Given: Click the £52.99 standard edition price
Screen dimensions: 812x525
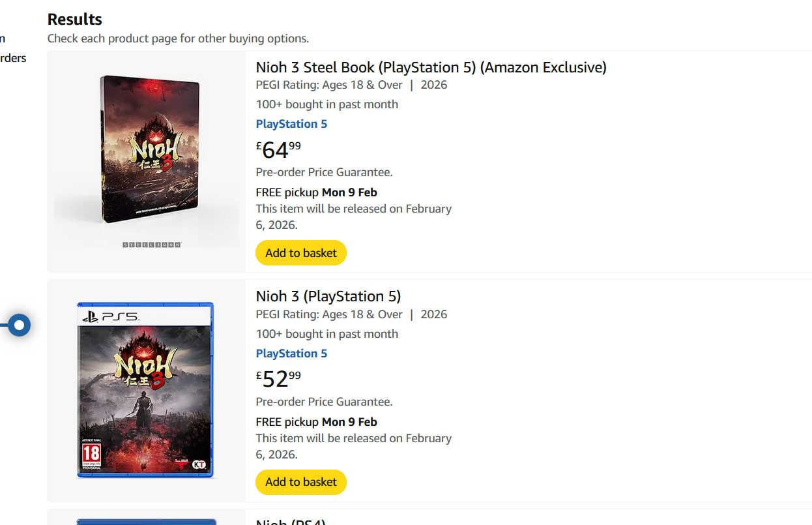Looking at the screenshot, I should (278, 378).
